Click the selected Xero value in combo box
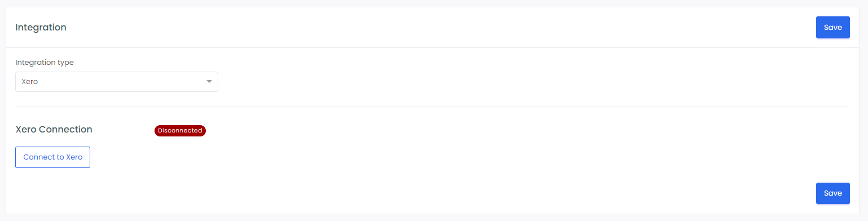868x221 pixels. coord(29,82)
